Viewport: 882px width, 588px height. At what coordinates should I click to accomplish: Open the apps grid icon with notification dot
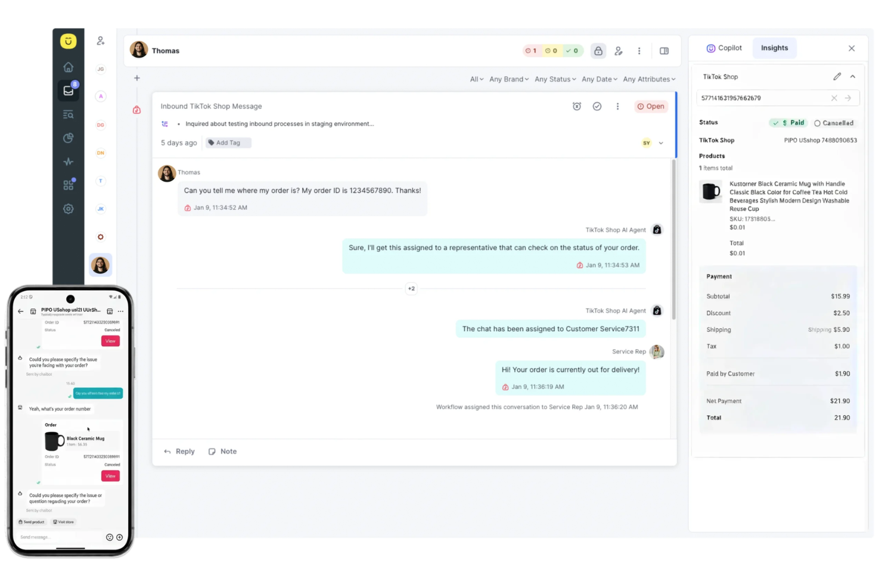[68, 185]
